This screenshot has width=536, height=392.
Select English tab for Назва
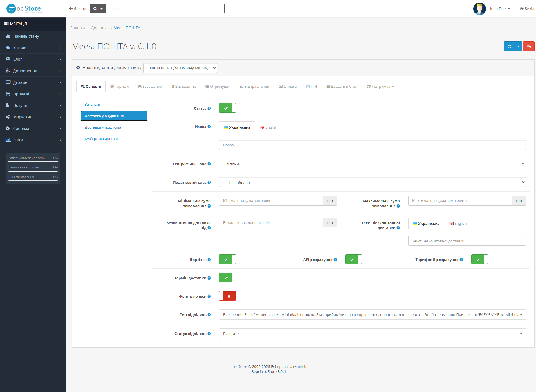point(269,127)
